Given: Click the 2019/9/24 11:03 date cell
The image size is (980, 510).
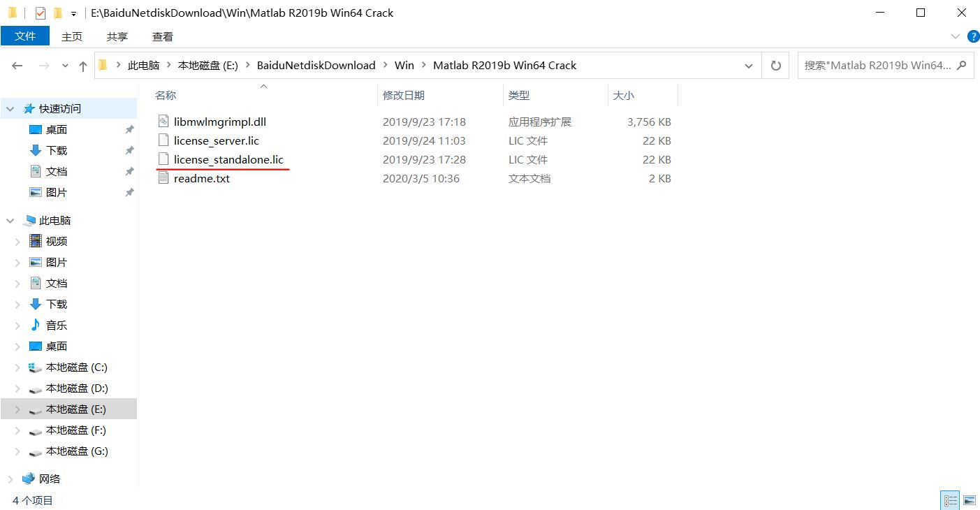Looking at the screenshot, I should (424, 140).
